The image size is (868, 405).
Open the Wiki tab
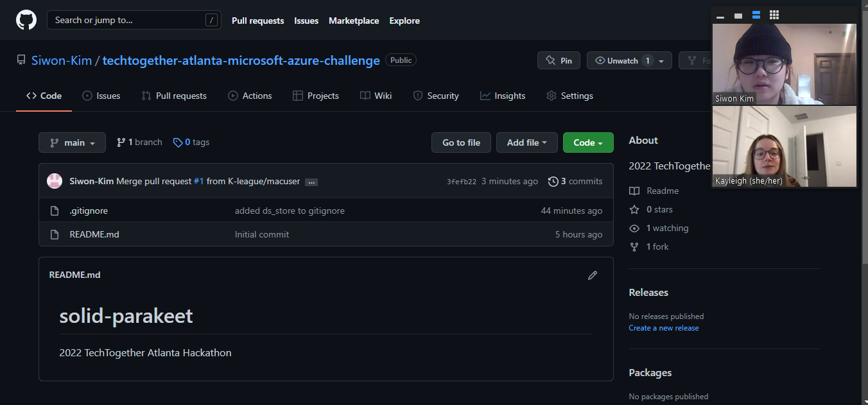click(376, 96)
